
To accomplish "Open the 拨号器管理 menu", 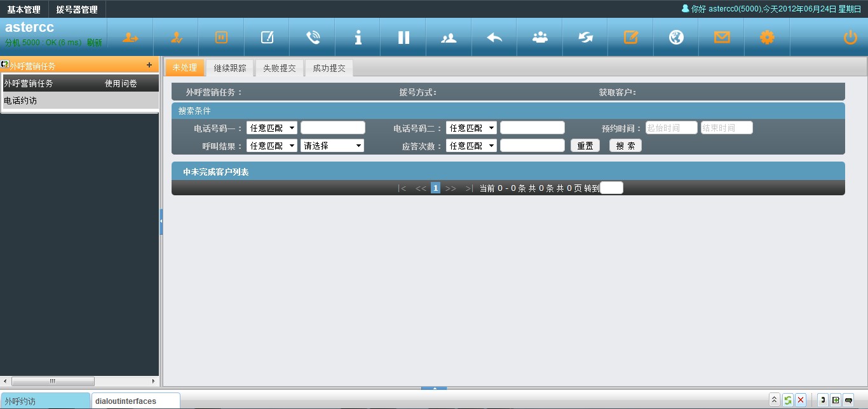I will pos(77,10).
